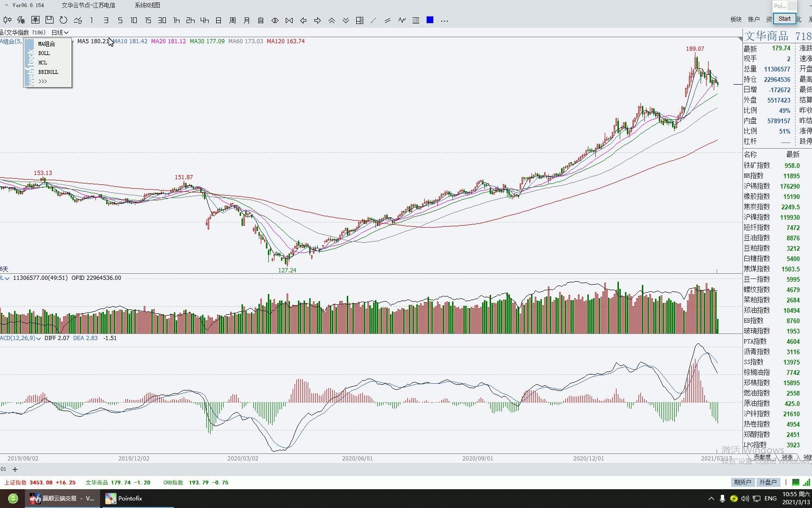Select daily (日) period button
The height and width of the screenshot is (508, 812).
click(219, 20)
